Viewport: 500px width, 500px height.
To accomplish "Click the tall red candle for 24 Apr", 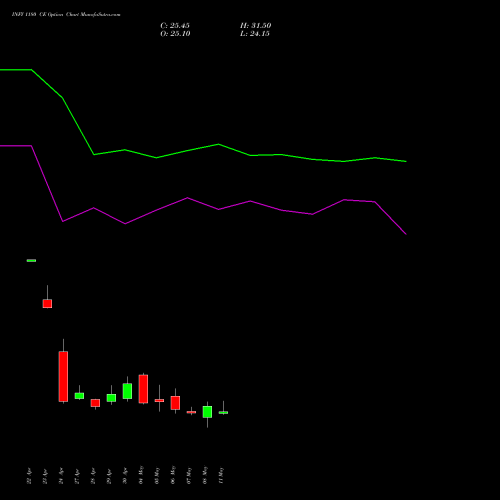I will [x=63, y=376].
